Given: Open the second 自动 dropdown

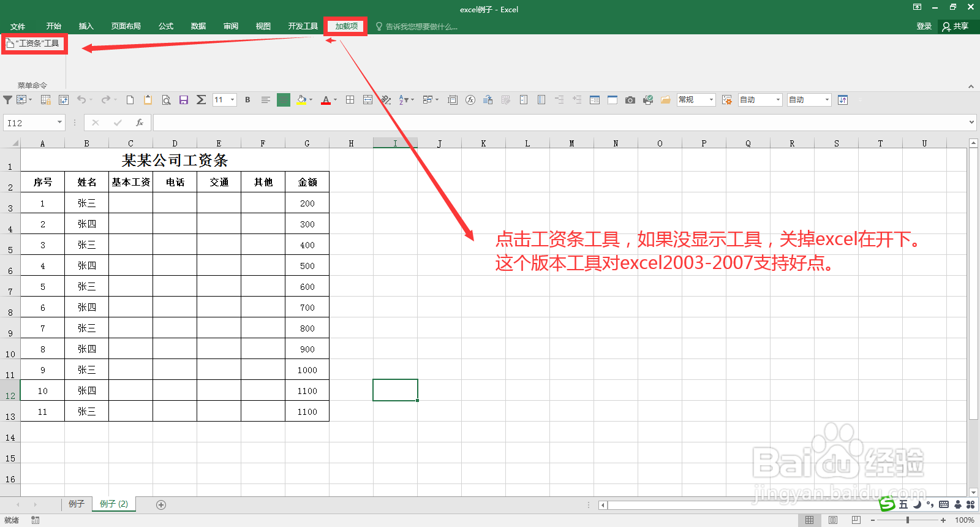Looking at the screenshot, I should tap(827, 100).
